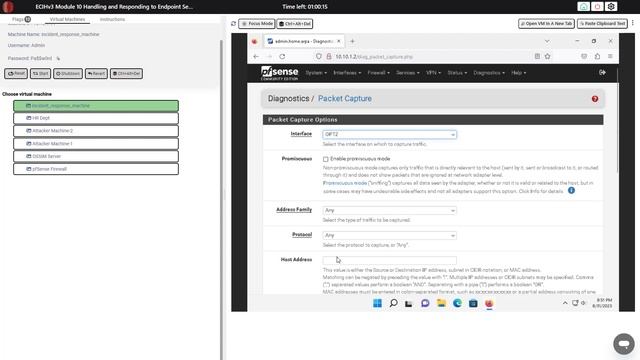Open the Interface dropdown

(x=389, y=134)
